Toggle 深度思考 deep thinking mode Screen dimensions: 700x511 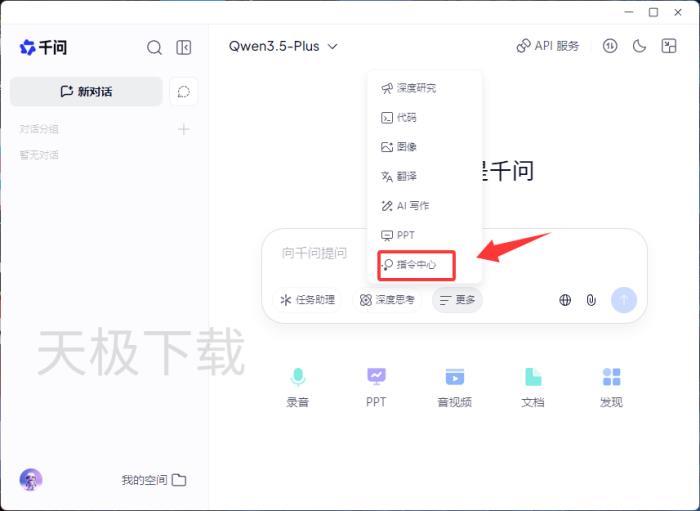(387, 299)
